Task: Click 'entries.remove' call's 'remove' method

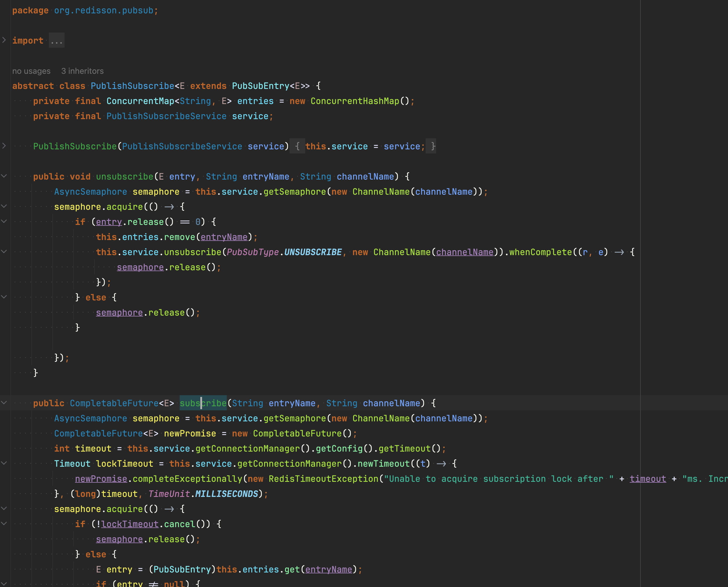Action: [180, 237]
